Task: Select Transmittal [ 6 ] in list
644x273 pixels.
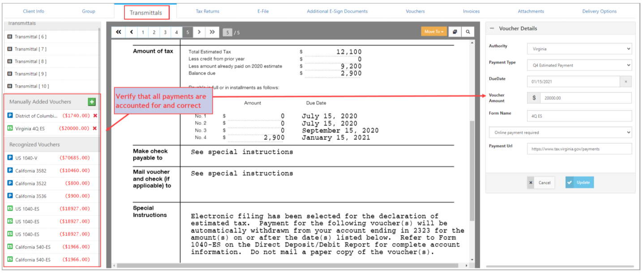Action: [x=52, y=37]
